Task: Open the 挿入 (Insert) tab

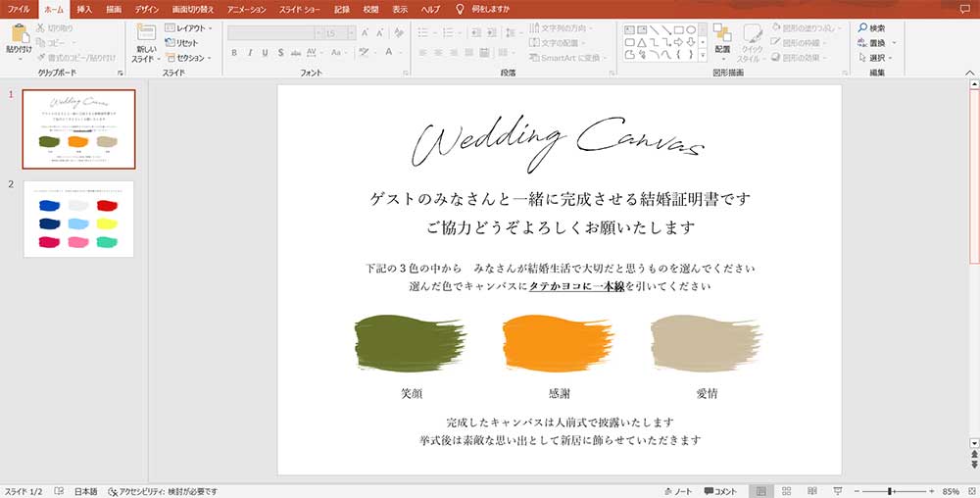Action: point(84,8)
